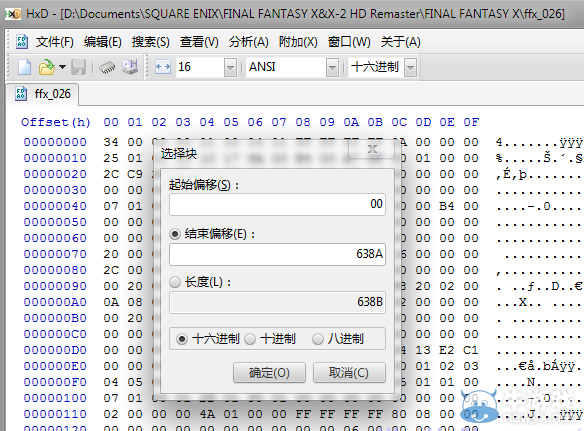Click the decoded text ',É,þ' in row 00000020

512,174
